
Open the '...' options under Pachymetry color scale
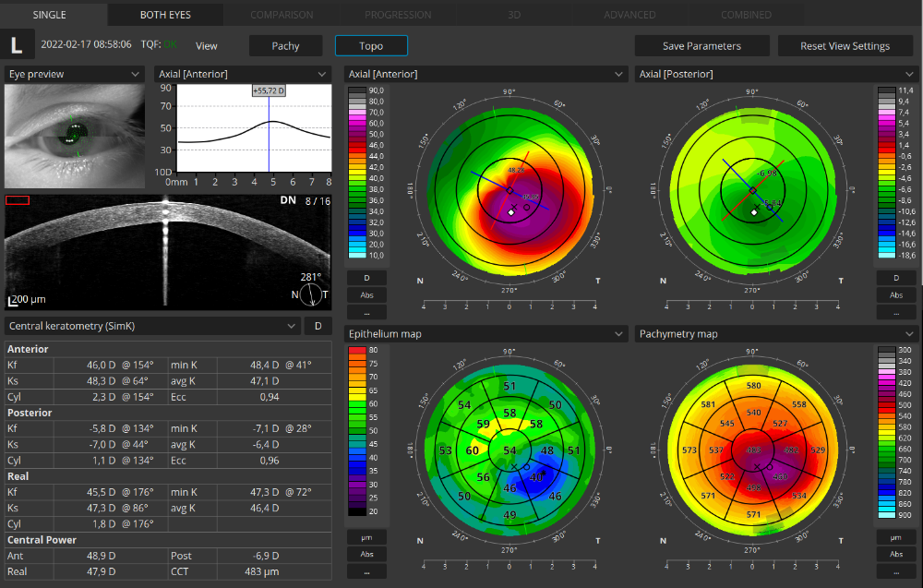895,571
